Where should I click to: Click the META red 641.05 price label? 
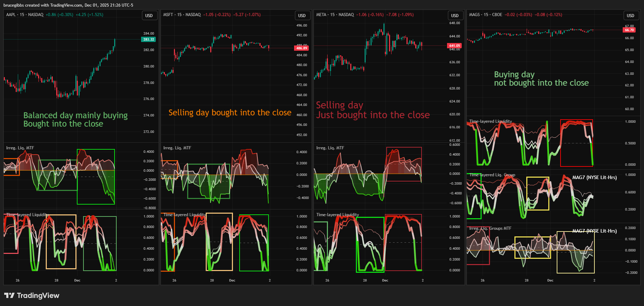tap(454, 46)
